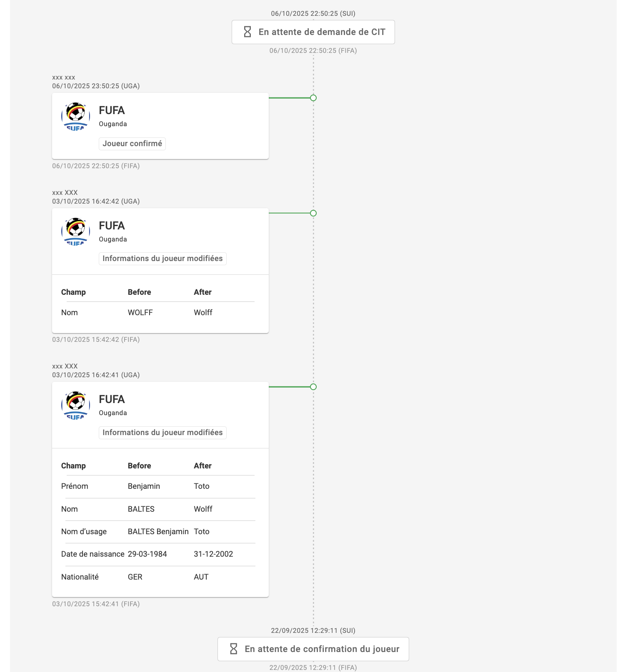Screen dimensions: 625x672
Task: Click the FUFA logo on the WOLFF name change card
Action: tap(75, 231)
